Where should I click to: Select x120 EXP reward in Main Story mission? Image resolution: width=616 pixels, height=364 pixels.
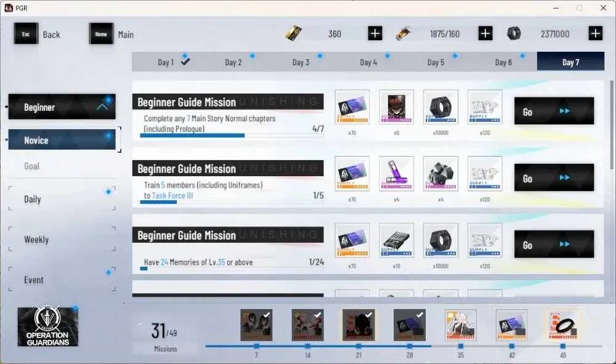point(485,107)
